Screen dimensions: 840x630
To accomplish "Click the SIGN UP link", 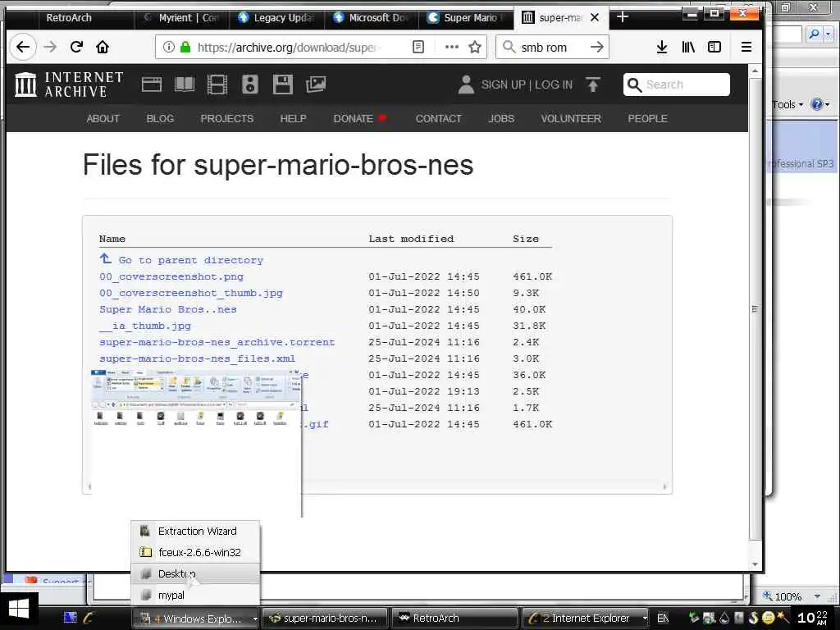I will click(503, 84).
